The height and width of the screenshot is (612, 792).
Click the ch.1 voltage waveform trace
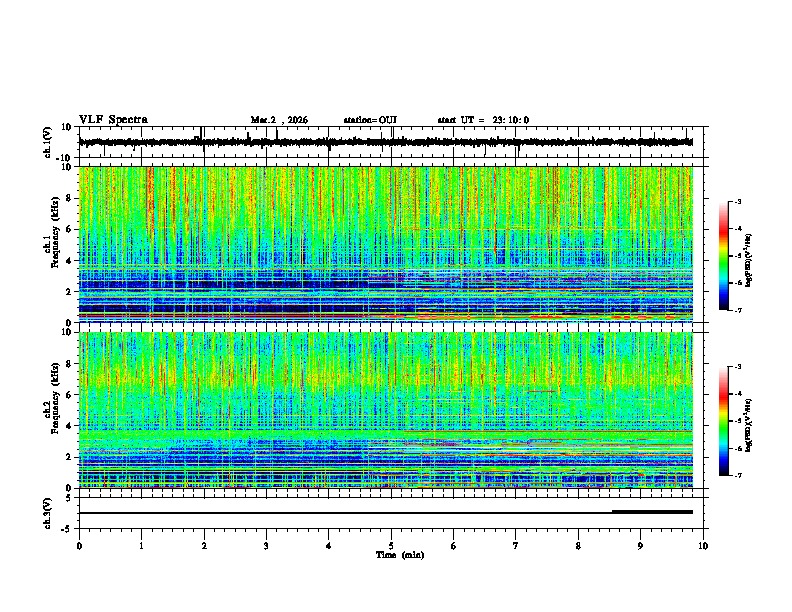(386, 142)
